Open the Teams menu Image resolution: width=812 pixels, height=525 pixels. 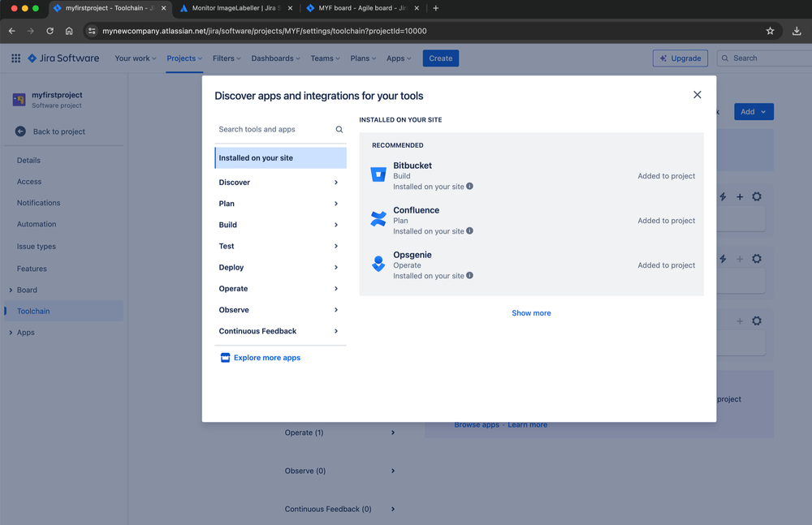point(326,58)
